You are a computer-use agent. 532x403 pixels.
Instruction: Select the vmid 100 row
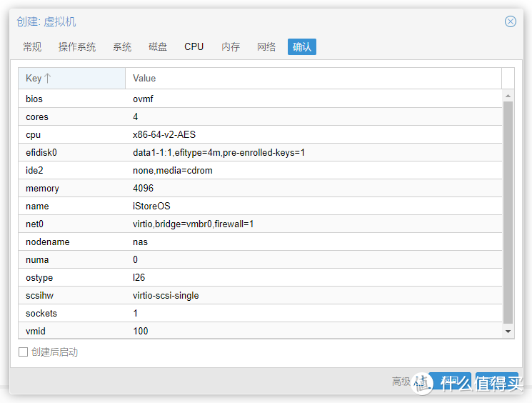261,332
